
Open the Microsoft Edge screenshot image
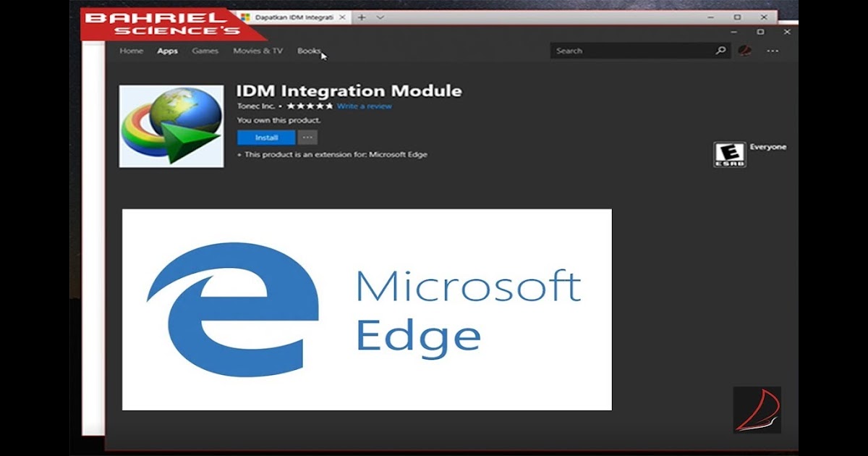click(x=367, y=310)
